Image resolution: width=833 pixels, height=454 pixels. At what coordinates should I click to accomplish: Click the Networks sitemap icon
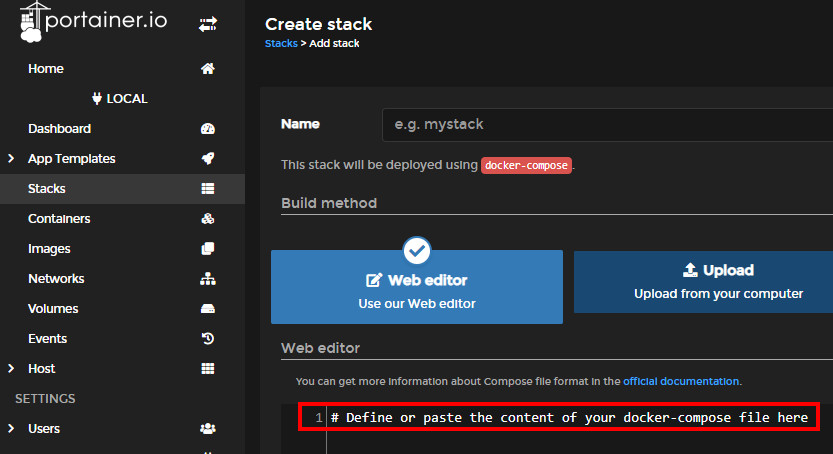click(208, 279)
